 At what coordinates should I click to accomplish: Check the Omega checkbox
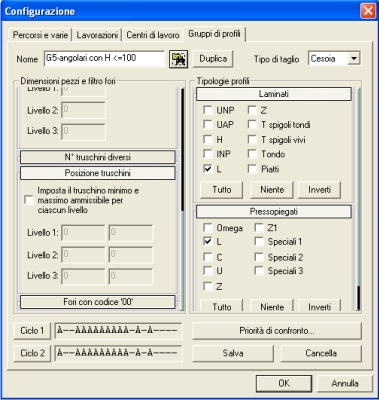(x=208, y=228)
